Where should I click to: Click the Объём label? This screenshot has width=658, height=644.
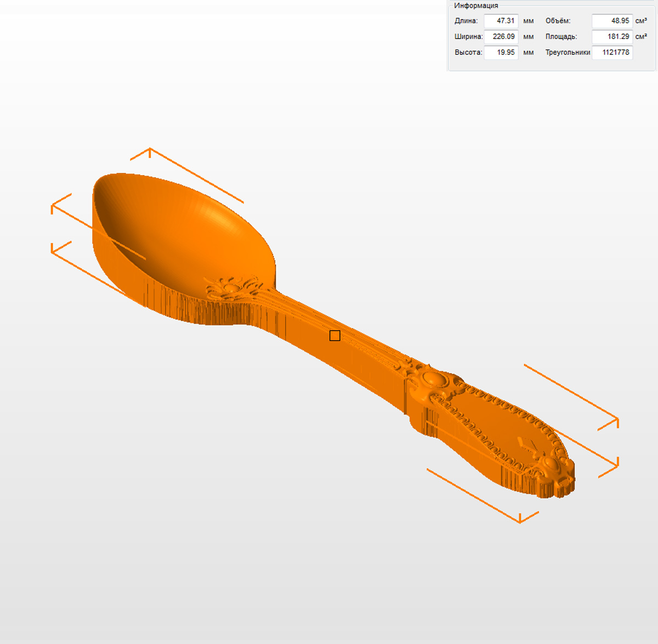click(558, 21)
